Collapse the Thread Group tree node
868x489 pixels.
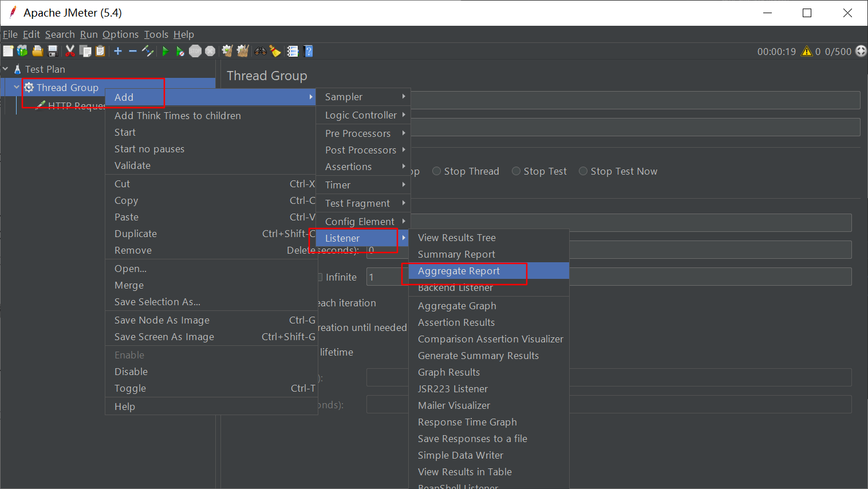[17, 87]
